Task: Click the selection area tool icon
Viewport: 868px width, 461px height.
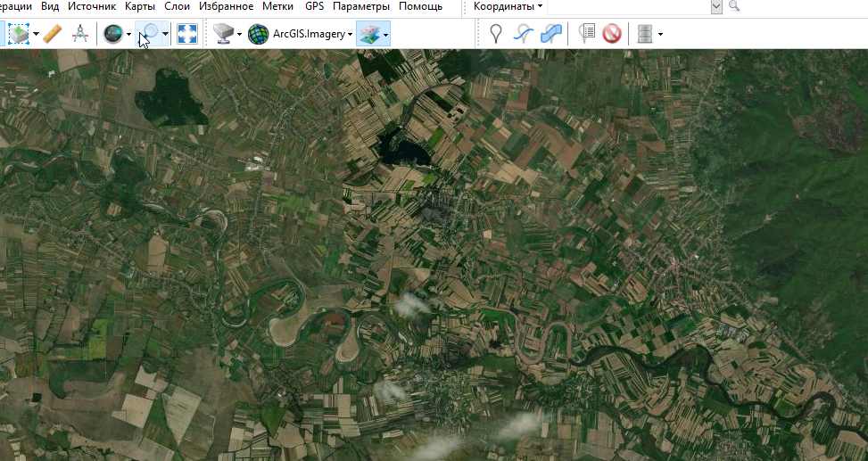Action: [x=18, y=35]
